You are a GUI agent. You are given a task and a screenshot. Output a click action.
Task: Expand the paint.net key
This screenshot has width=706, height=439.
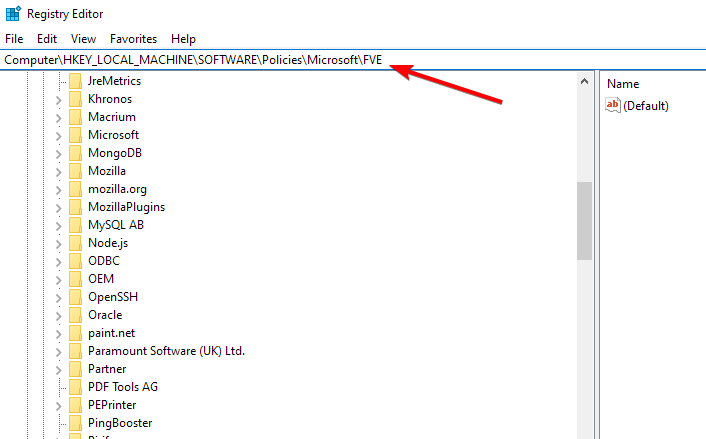(59, 334)
